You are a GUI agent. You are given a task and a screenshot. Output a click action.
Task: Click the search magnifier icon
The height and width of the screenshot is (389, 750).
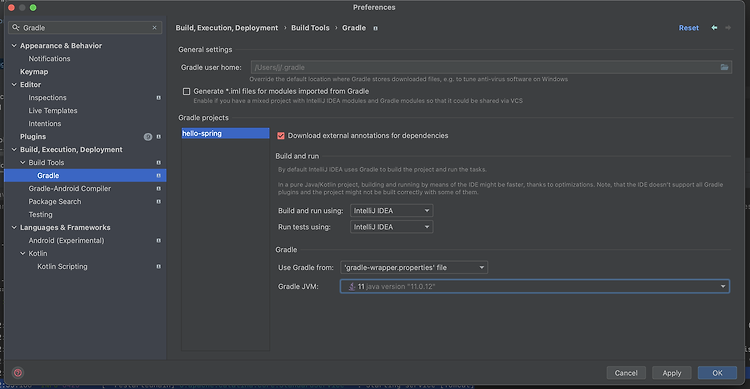tap(16, 28)
